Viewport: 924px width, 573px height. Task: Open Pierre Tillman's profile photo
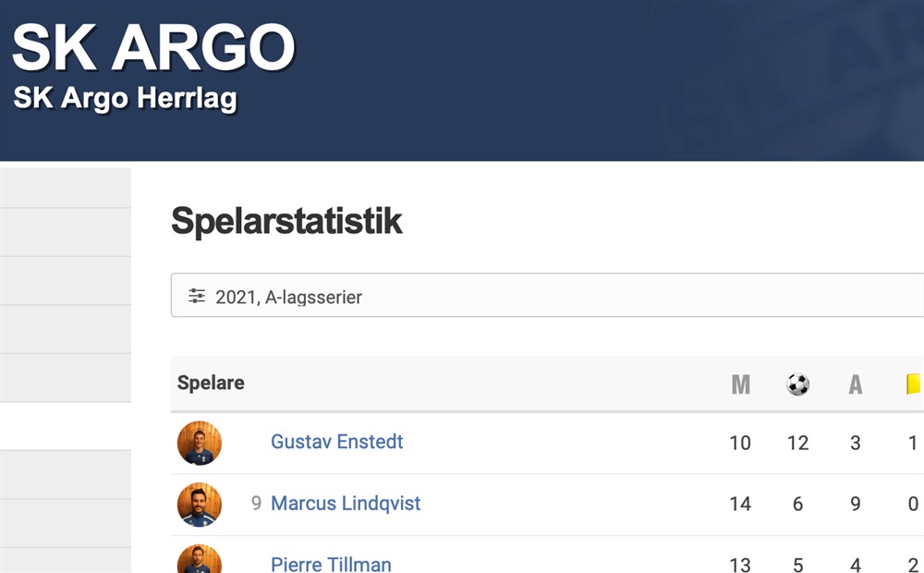(200, 559)
